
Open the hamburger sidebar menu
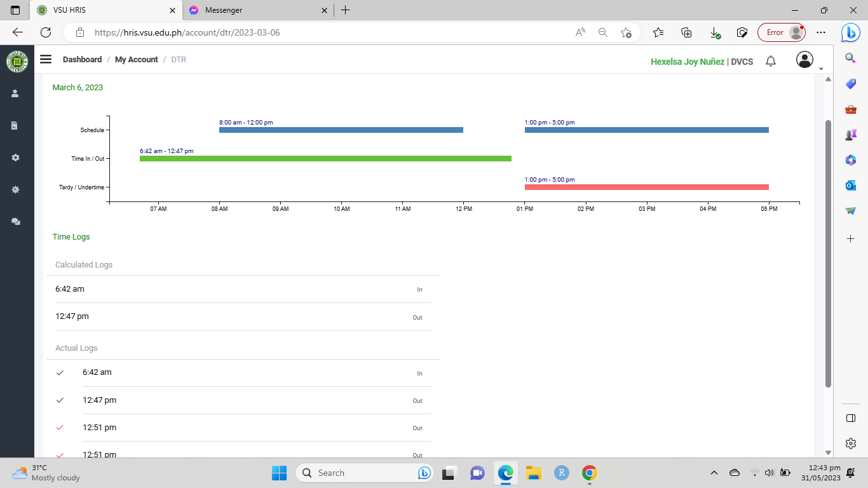pos(46,59)
